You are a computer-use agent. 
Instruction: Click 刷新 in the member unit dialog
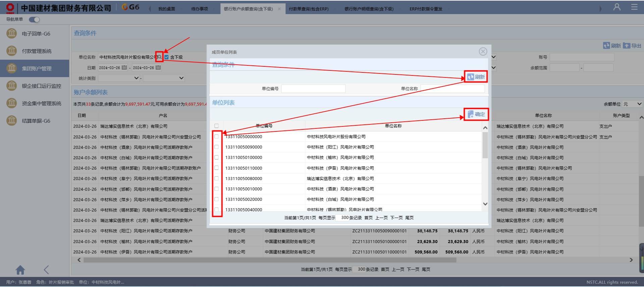476,77
